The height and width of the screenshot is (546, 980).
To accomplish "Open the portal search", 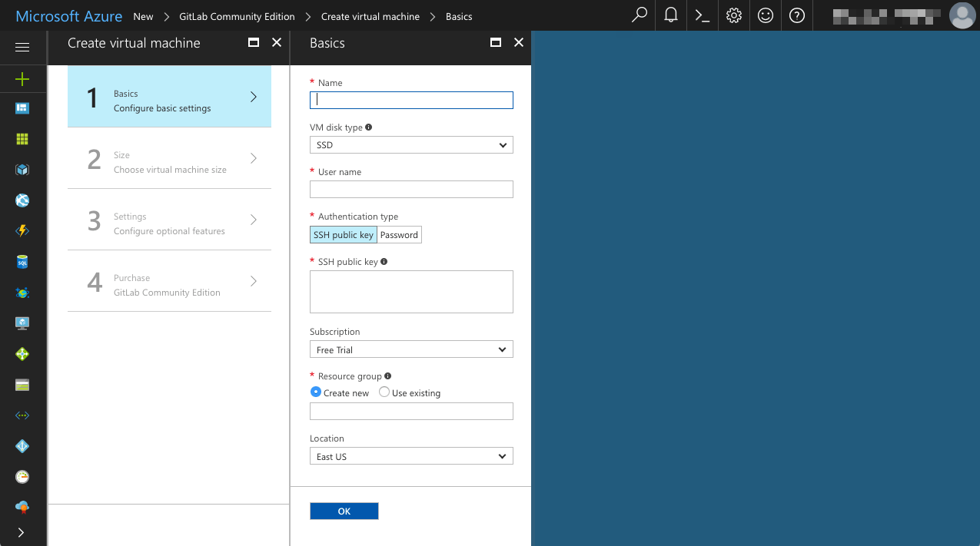I will point(639,15).
